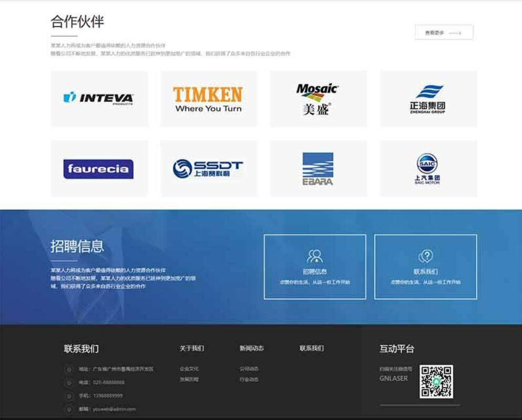Screen dimensions: 522x420
Task: Open the faurecia partner logo
Action: [99, 169]
